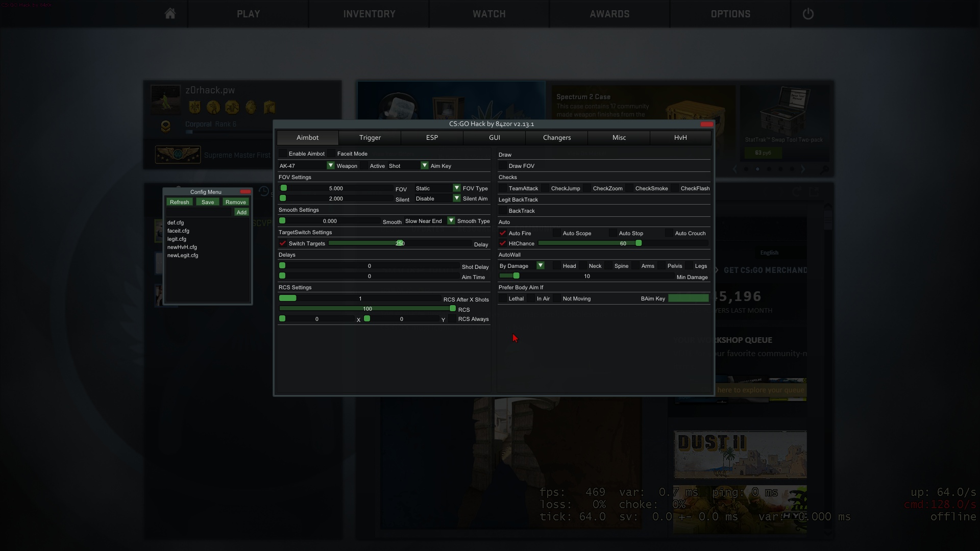Click the Corporal rank chevron icon
Image resolution: width=980 pixels, height=551 pixels.
point(165,126)
